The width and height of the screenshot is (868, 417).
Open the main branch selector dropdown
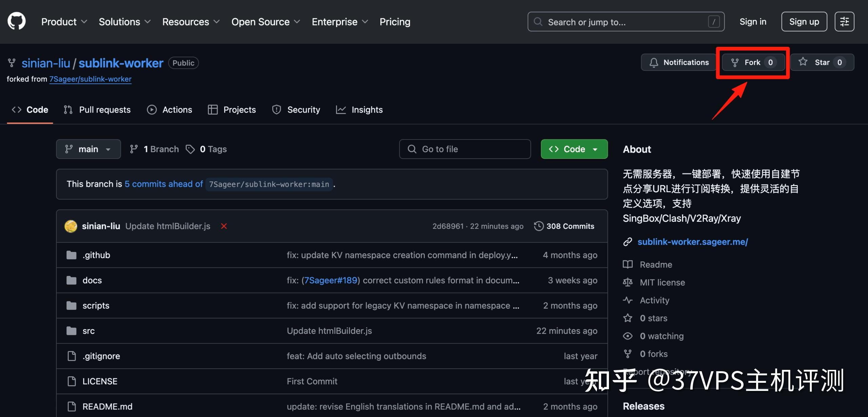[88, 149]
